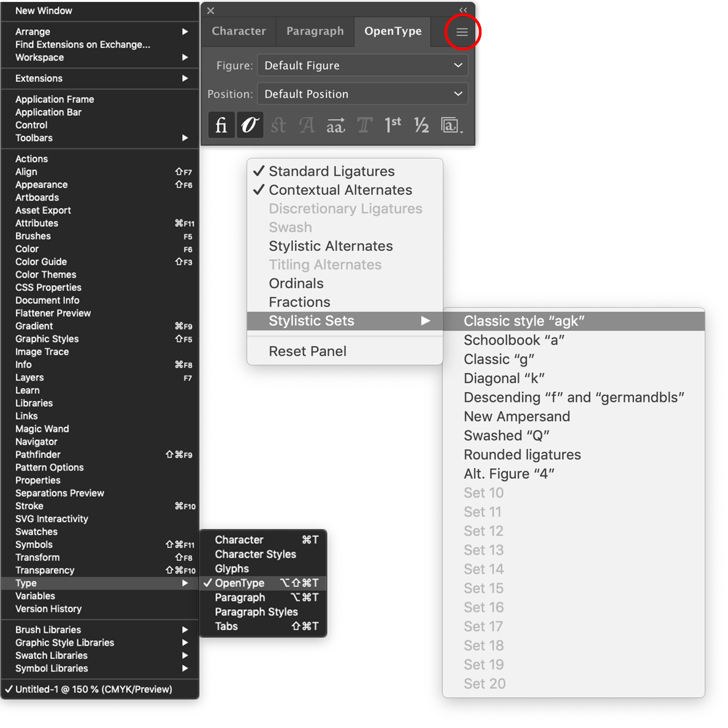Viewport: 728px width, 728px height.
Task: Select Descending "f" and "germandbls" set
Action: point(574,397)
